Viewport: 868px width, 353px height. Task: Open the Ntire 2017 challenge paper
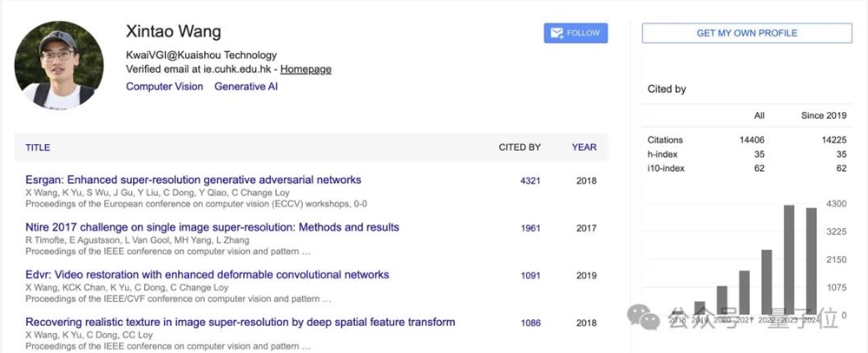click(x=212, y=227)
